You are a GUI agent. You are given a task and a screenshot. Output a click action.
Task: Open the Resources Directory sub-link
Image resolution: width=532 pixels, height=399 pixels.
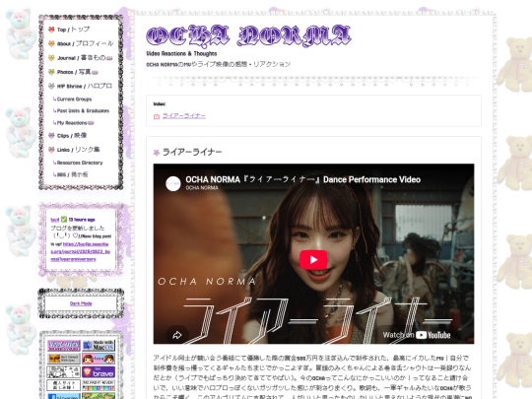click(x=80, y=163)
